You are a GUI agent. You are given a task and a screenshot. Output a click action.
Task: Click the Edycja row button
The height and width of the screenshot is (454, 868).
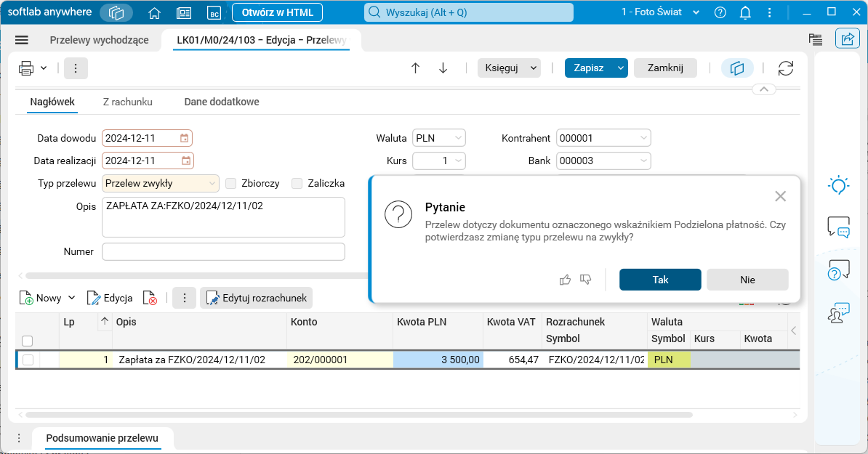(x=110, y=298)
